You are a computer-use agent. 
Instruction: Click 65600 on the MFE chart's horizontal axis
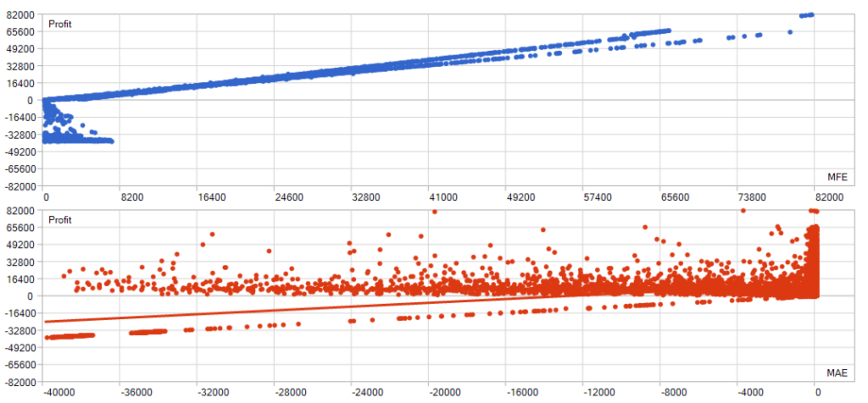tap(676, 196)
